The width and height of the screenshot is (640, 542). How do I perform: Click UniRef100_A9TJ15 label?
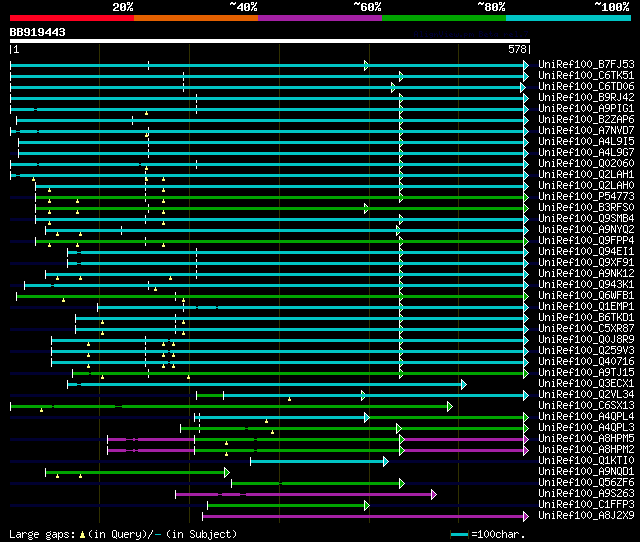pyautogui.click(x=586, y=373)
